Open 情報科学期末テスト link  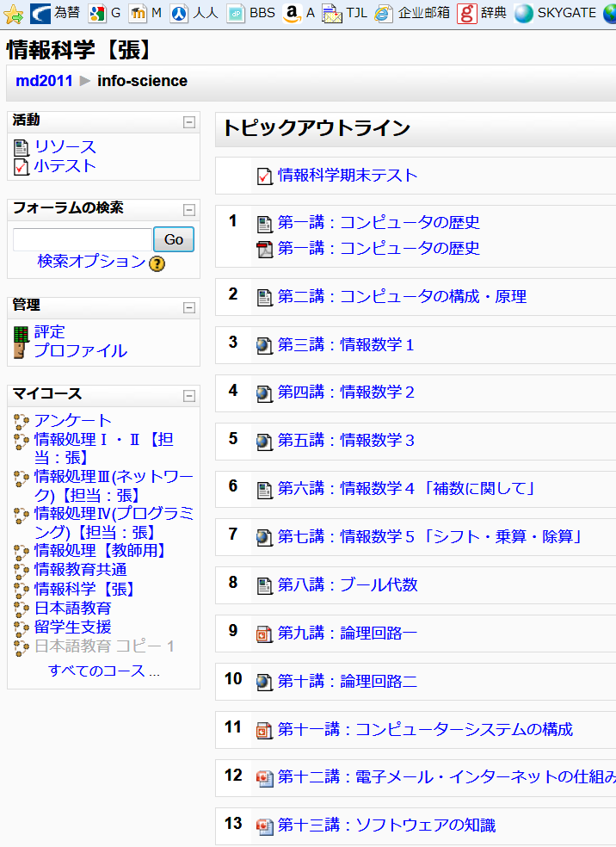click(x=348, y=176)
